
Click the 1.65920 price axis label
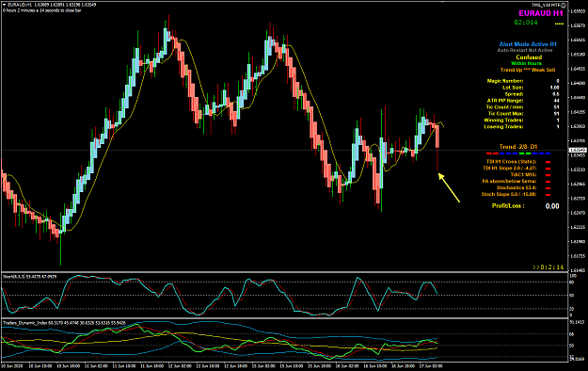578,11
